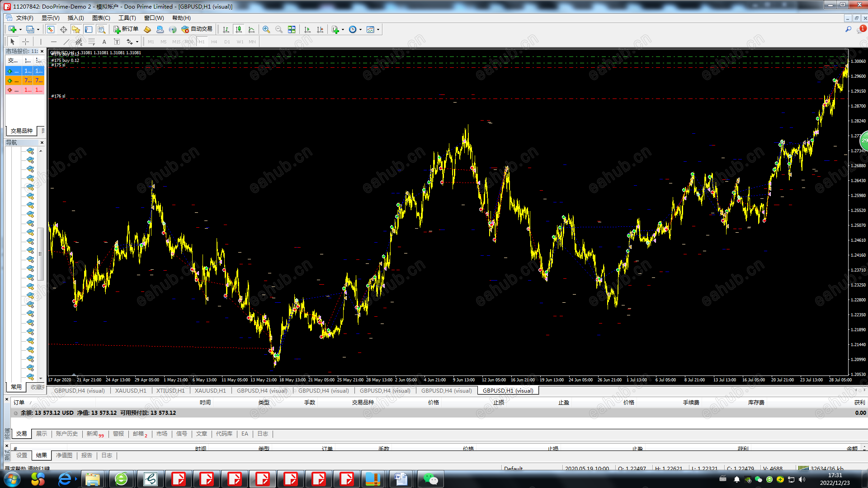The height and width of the screenshot is (488, 868).
Task: Zoom in on the chart
Action: coord(266,29)
